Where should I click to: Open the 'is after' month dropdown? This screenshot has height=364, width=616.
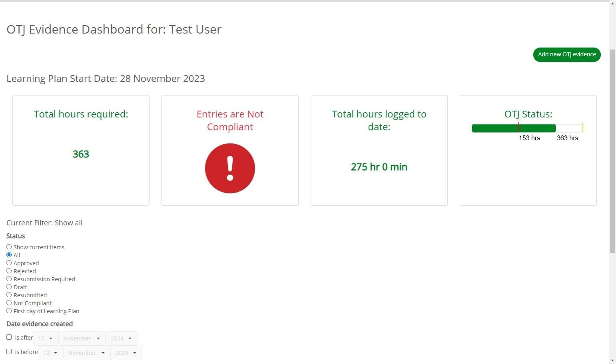[82, 338]
